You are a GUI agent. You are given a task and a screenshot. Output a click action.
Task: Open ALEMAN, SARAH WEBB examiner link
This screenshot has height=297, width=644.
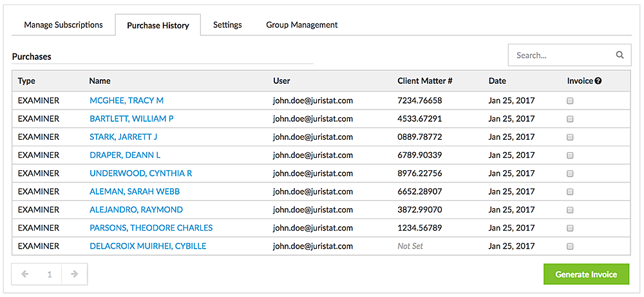click(x=135, y=191)
